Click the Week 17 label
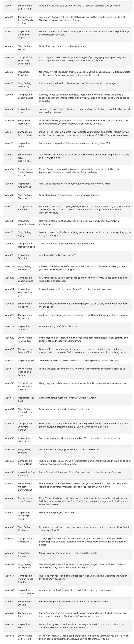The height and width of the screenshot is (644, 134). (9, 207)
